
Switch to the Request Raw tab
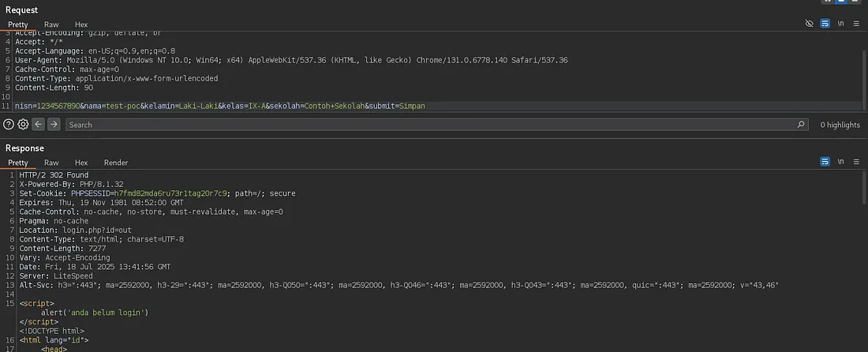pyautogui.click(x=51, y=24)
